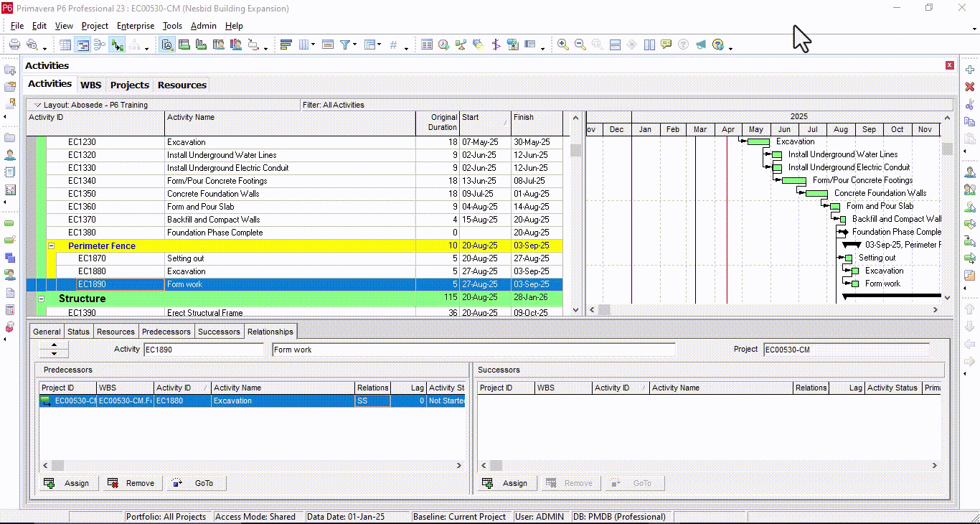Image resolution: width=980 pixels, height=524 pixels.
Task: Click the red X delete icon on right sidebar
Action: pos(970,87)
